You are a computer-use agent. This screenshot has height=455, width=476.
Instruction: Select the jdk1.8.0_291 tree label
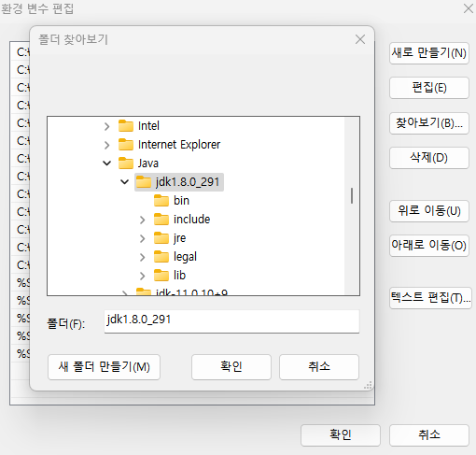pyautogui.click(x=188, y=182)
